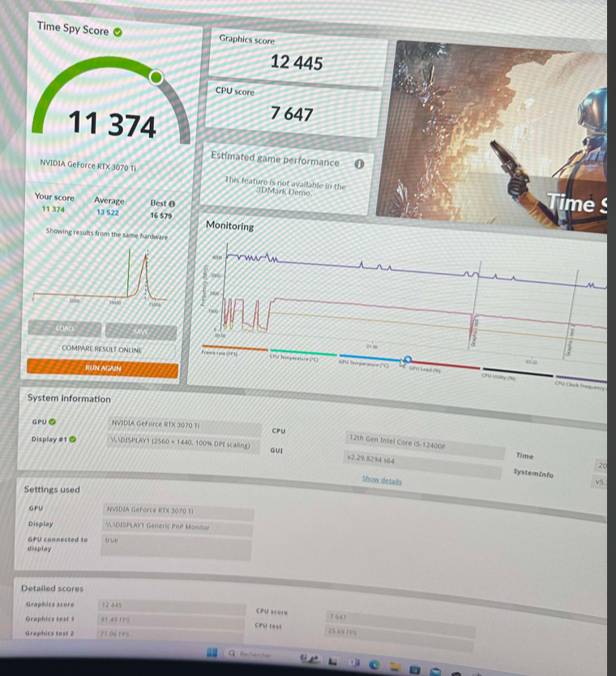Click the green validation icon next to GPU

[53, 421]
